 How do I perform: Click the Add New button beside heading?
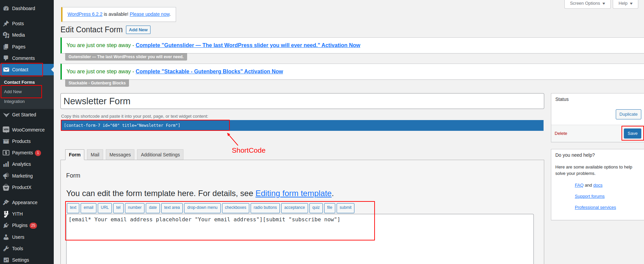pos(138,30)
